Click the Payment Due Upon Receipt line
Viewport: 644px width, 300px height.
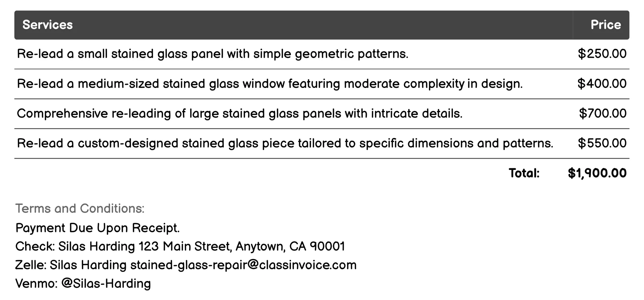98,228
